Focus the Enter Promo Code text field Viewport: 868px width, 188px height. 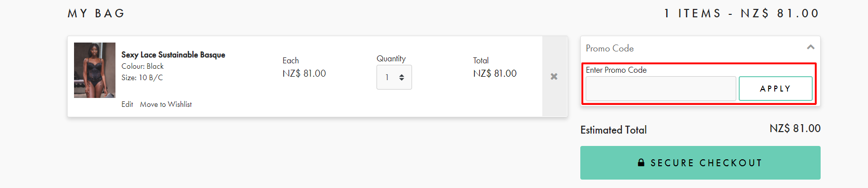[x=661, y=89]
